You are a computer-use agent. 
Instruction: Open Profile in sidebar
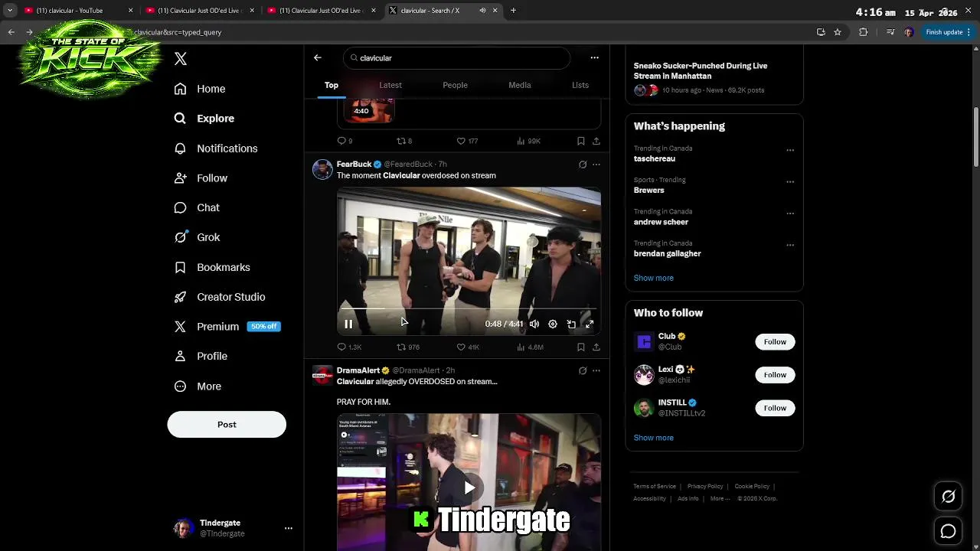pos(201,357)
